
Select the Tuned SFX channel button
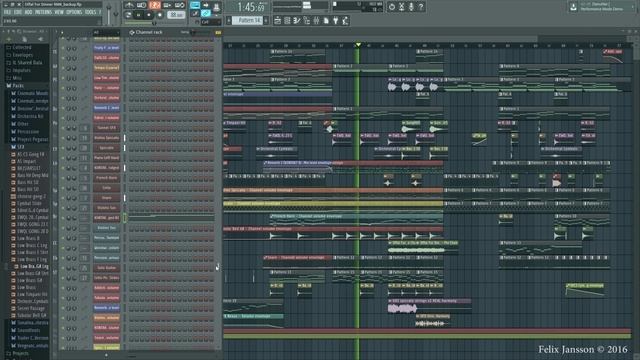point(107,128)
